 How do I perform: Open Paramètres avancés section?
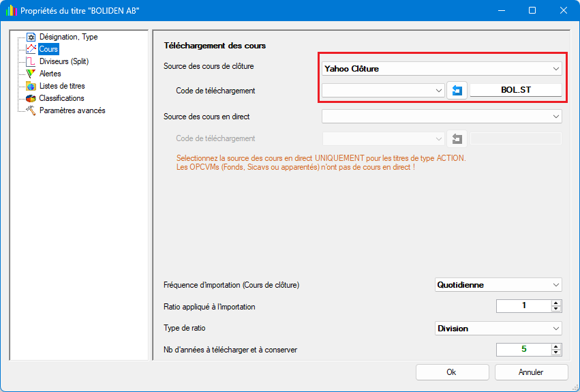point(72,110)
